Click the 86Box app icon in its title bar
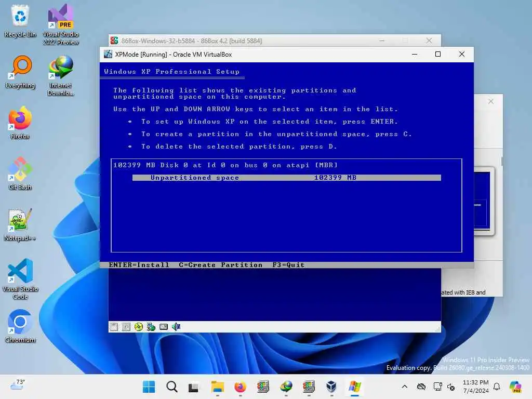The width and height of the screenshot is (532, 399). pyautogui.click(x=114, y=41)
